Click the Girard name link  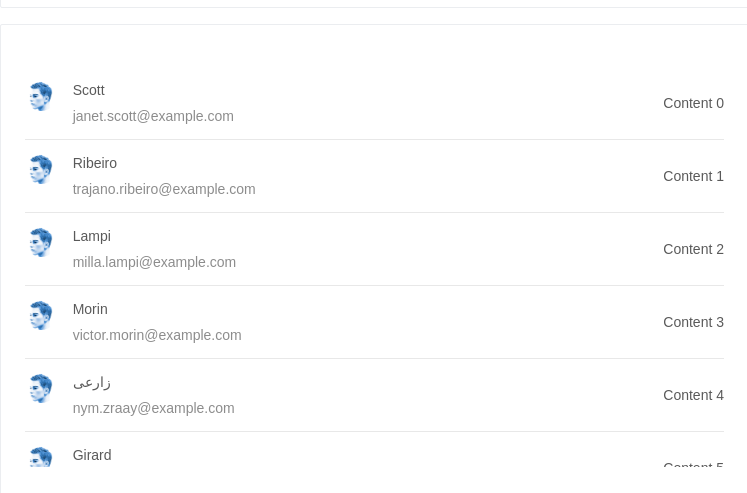tap(92, 455)
